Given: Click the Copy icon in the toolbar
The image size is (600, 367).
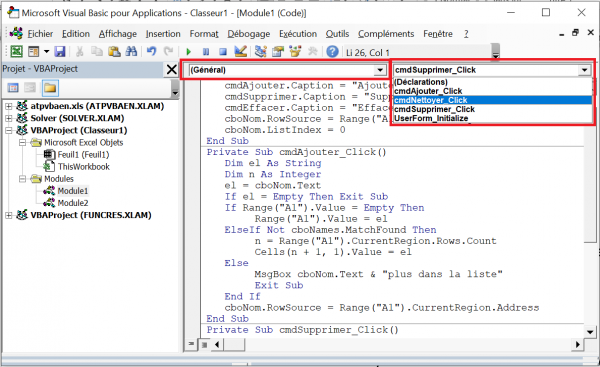Looking at the screenshot, I should pos(97,51).
